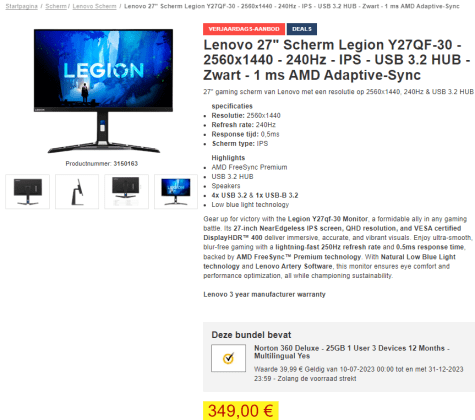Open the Norton 360 Deluxe bundle title
The width and height of the screenshot is (475, 420).
(x=352, y=352)
